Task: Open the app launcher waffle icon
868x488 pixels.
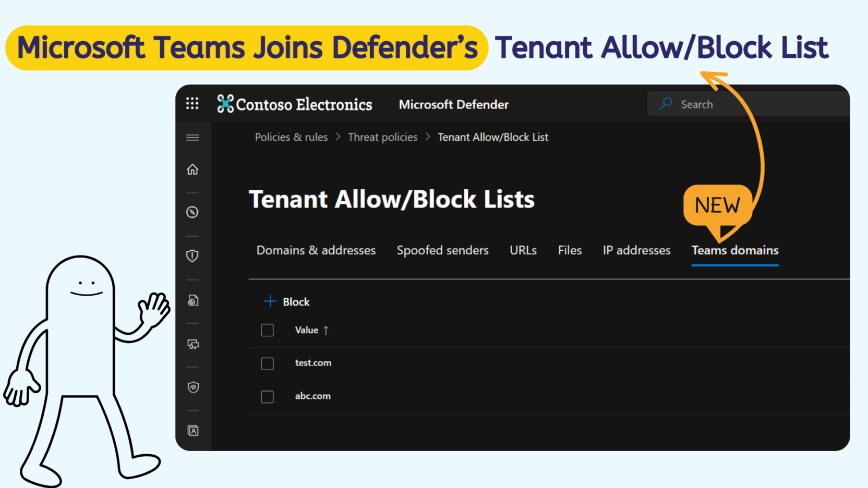Action: coord(192,103)
